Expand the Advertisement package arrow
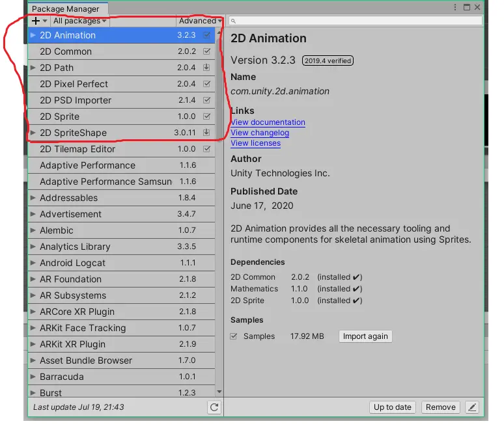The height and width of the screenshot is (430, 504). pos(33,214)
